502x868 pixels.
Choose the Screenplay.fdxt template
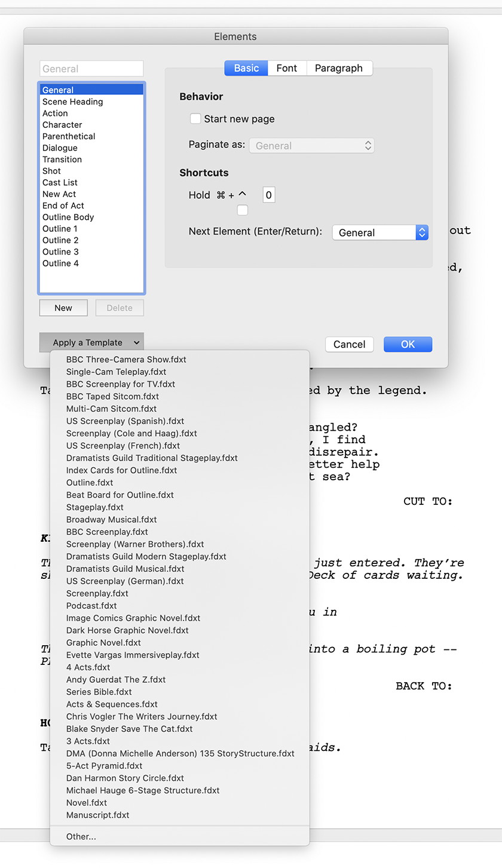coord(97,593)
